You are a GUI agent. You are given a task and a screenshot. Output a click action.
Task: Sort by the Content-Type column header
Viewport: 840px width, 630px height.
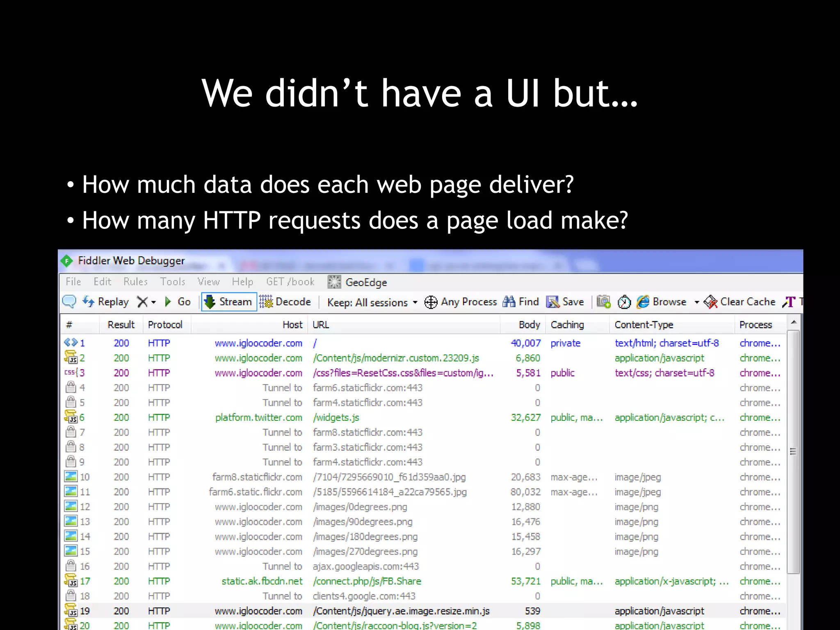click(x=672, y=325)
